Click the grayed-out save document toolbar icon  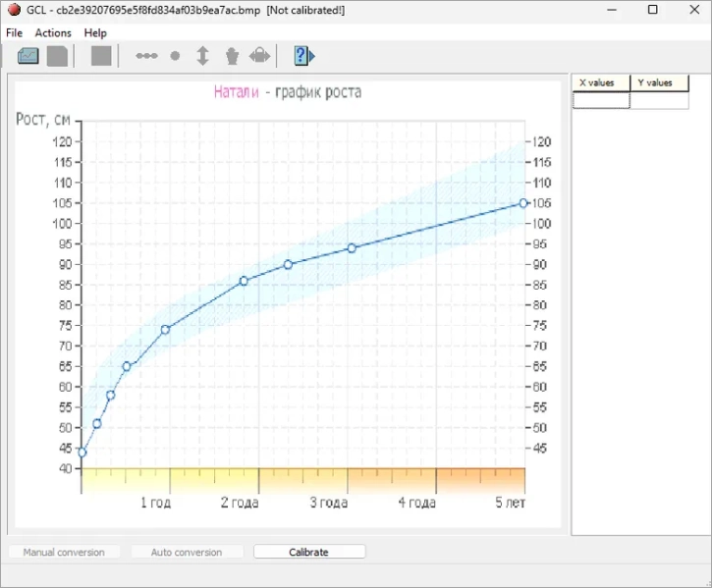57,56
